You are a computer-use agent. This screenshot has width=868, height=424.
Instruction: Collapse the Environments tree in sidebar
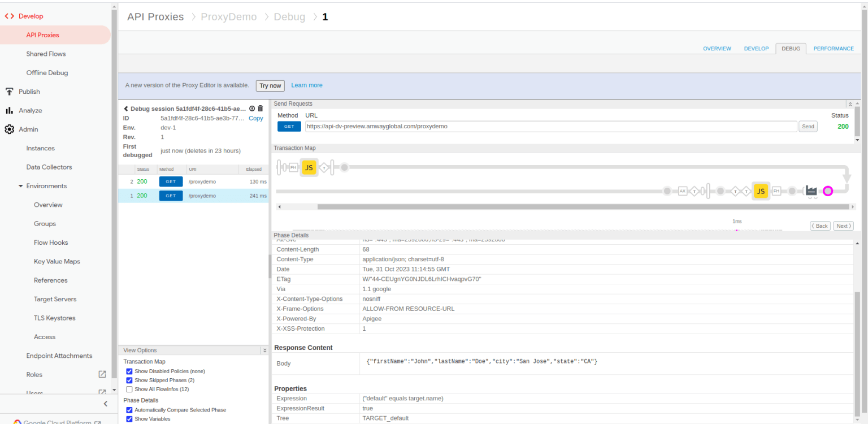[x=20, y=185]
